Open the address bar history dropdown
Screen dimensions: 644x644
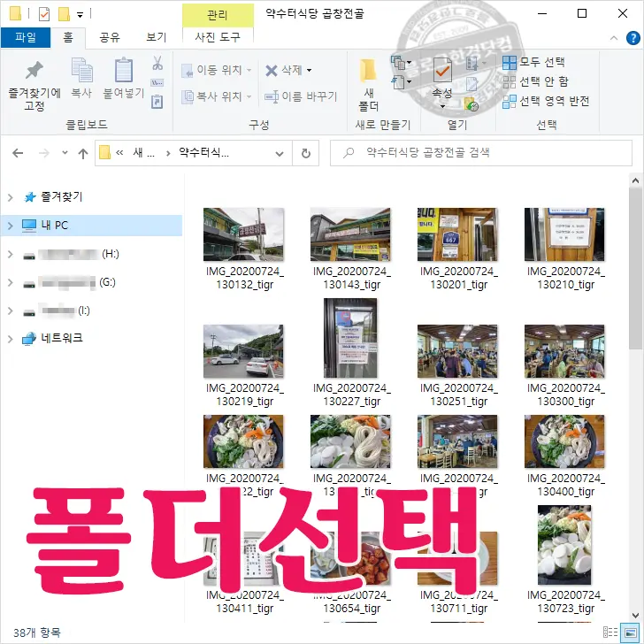coord(281,153)
